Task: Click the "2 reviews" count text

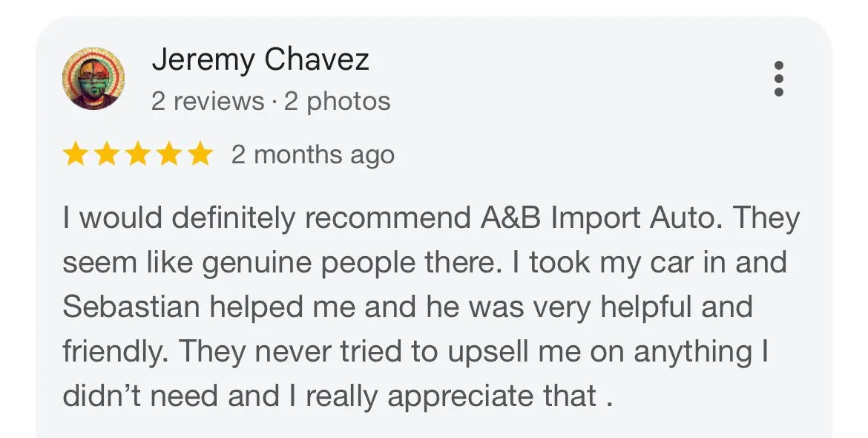Action: (x=208, y=101)
